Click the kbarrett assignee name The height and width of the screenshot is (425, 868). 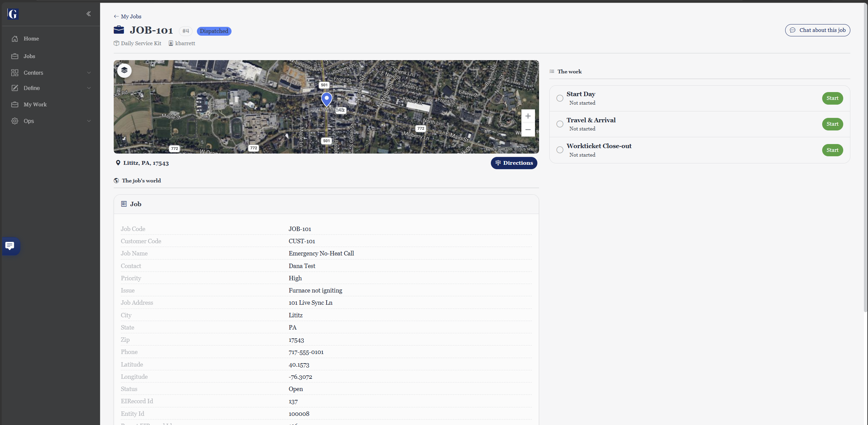(185, 43)
